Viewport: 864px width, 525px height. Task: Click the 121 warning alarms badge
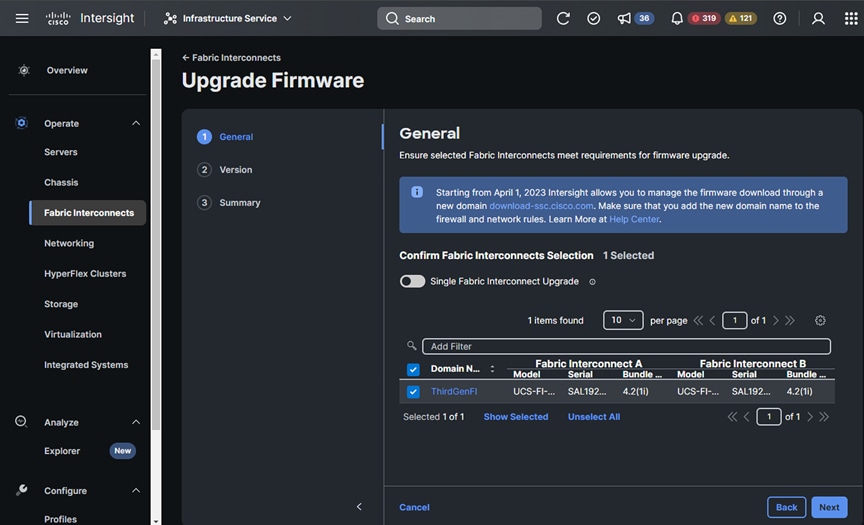[741, 18]
